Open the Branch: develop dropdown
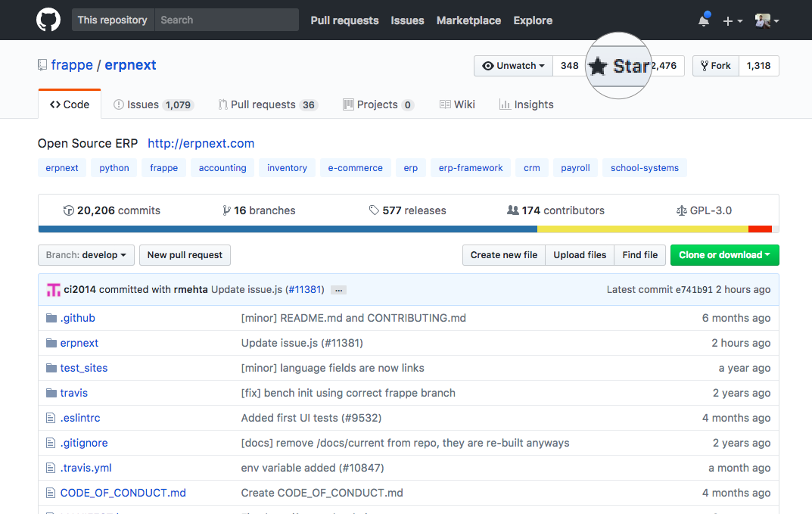This screenshot has height=514, width=812. pos(86,255)
